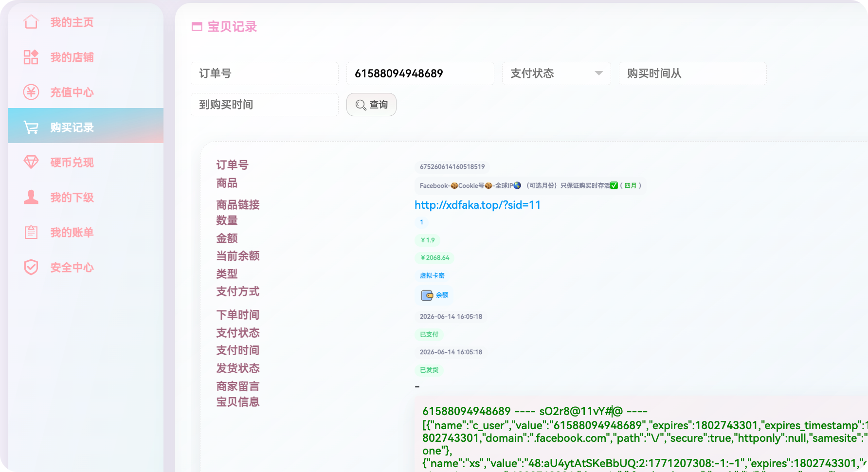Image resolution: width=868 pixels, height=472 pixels.
Task: Click the 查询 search button
Action: [x=371, y=105]
